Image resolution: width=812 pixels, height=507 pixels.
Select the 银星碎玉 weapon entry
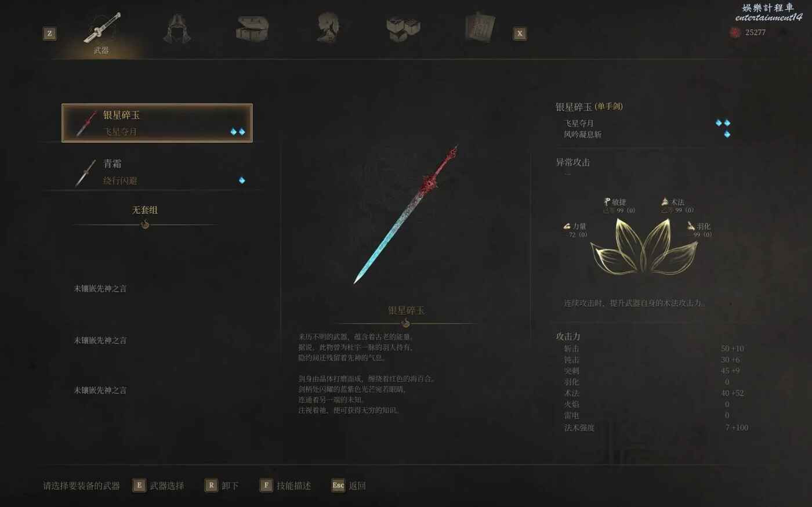point(157,123)
